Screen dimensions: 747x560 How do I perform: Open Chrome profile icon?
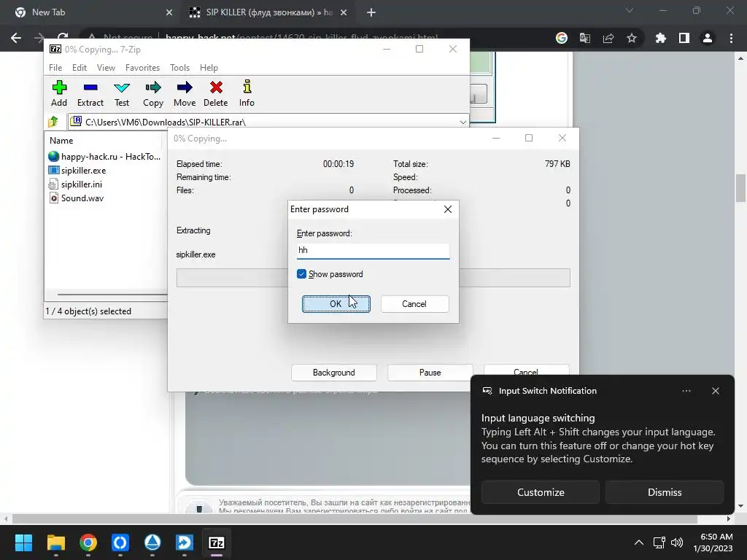click(708, 38)
